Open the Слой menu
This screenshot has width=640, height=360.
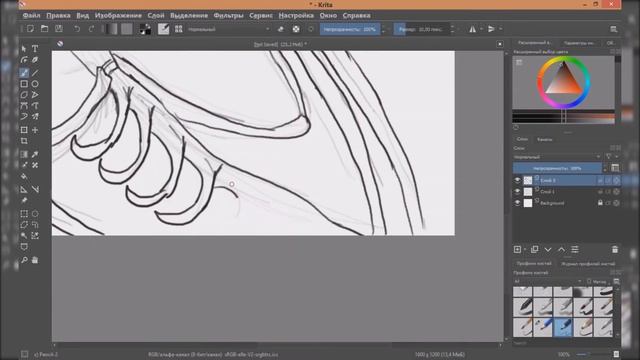pos(156,16)
